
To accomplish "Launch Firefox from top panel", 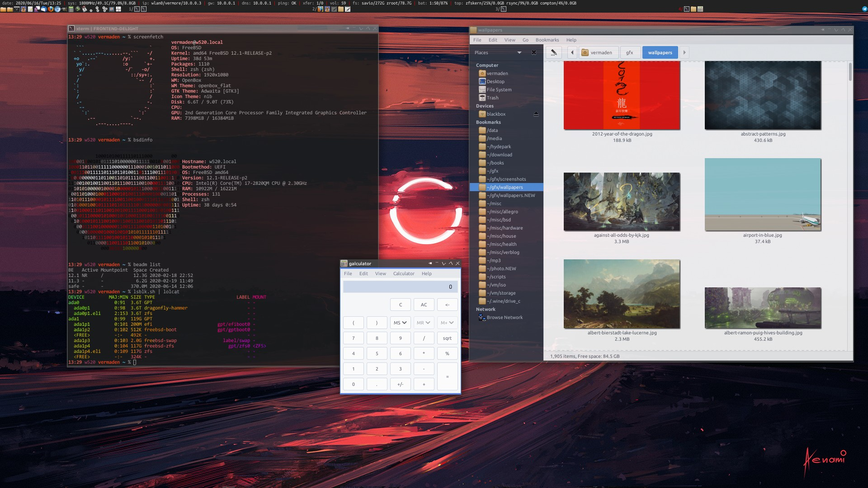I will tap(51, 9).
